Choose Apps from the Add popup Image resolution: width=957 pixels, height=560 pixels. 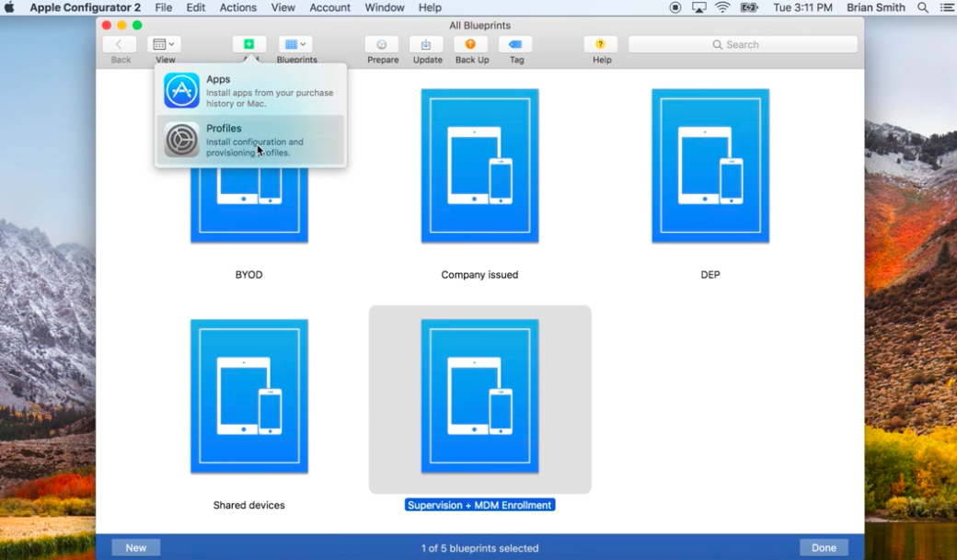(250, 91)
